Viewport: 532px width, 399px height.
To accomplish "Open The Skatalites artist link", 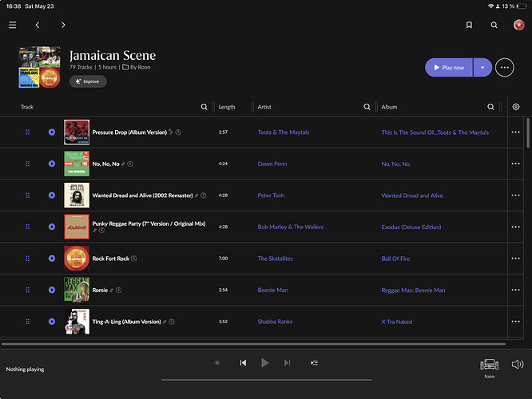I will pos(275,259).
